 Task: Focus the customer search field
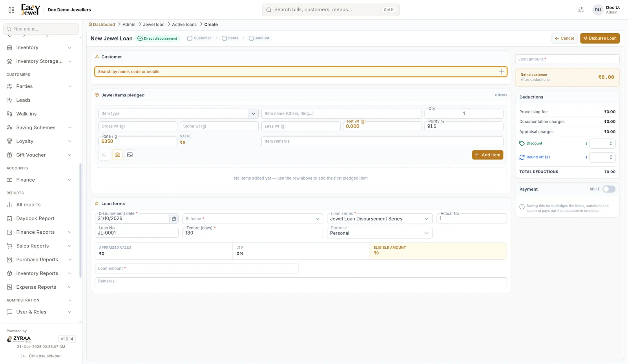(x=301, y=72)
